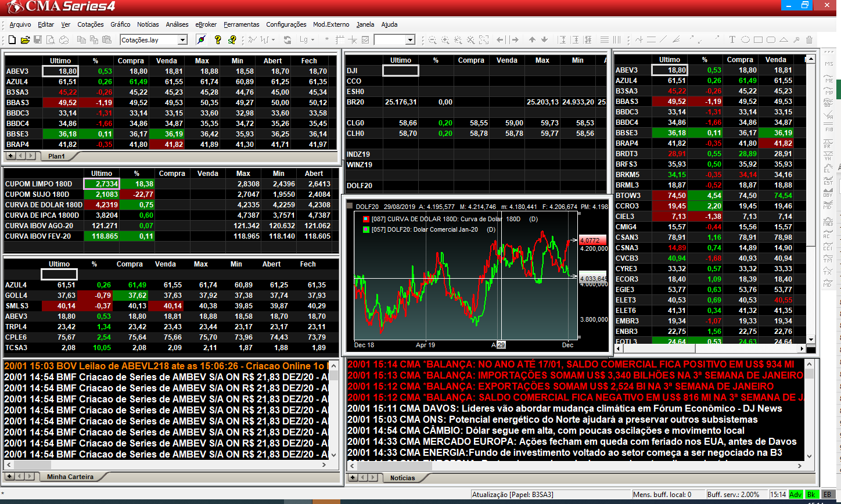Open the Ajuda menu
The image size is (841, 504).
390,24
